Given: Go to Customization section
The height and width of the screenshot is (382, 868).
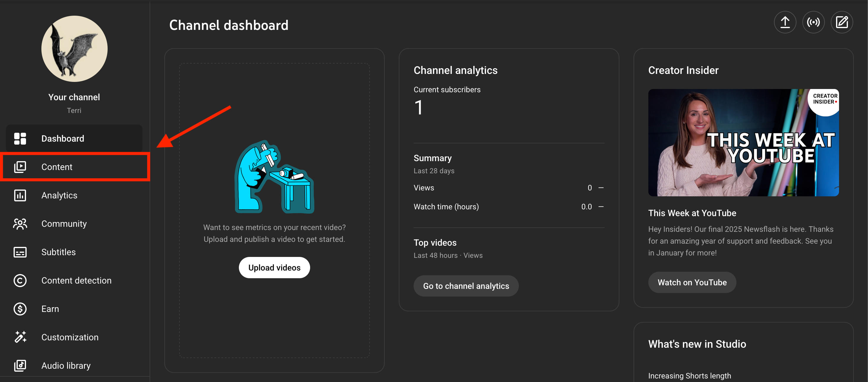Looking at the screenshot, I should (70, 337).
